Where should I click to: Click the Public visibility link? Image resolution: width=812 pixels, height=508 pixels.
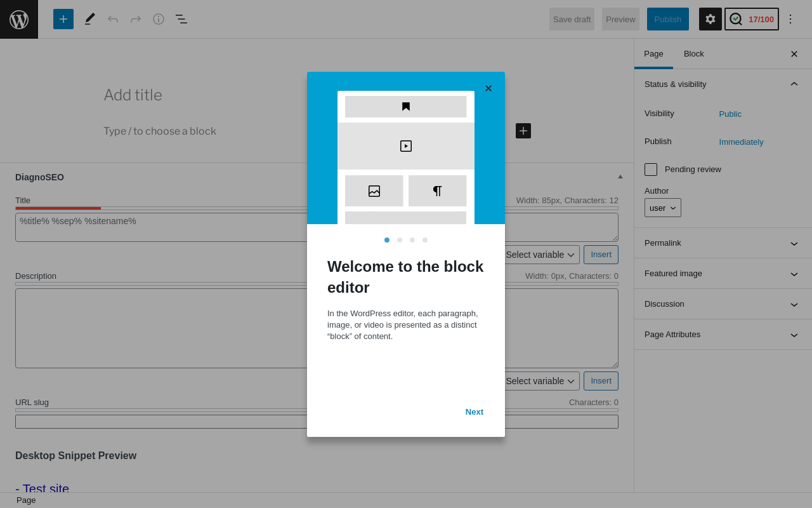[x=730, y=114]
